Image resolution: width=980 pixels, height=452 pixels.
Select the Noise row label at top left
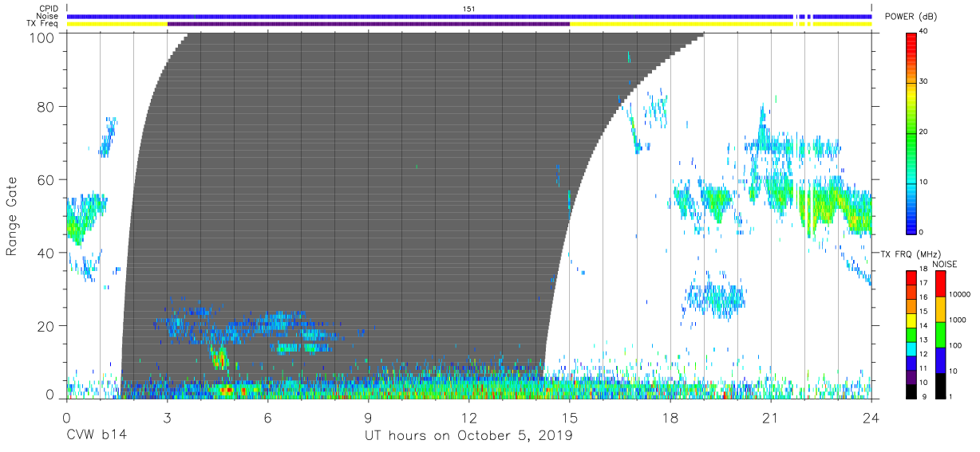click(x=49, y=16)
